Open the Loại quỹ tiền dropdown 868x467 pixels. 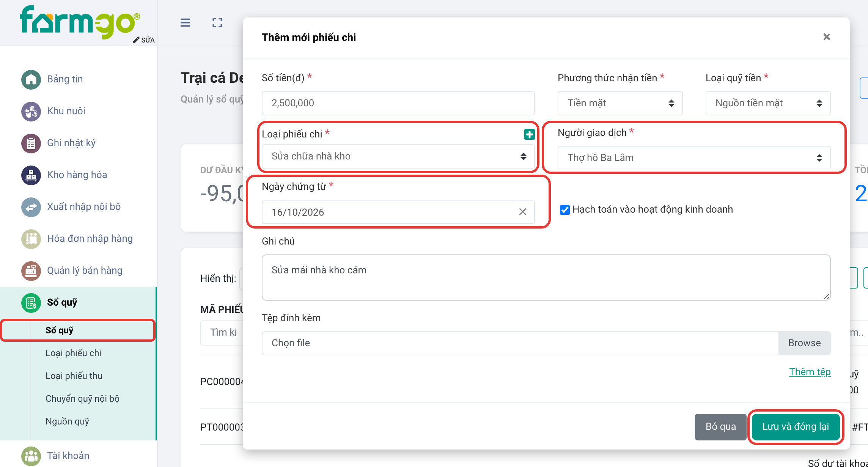(x=768, y=103)
